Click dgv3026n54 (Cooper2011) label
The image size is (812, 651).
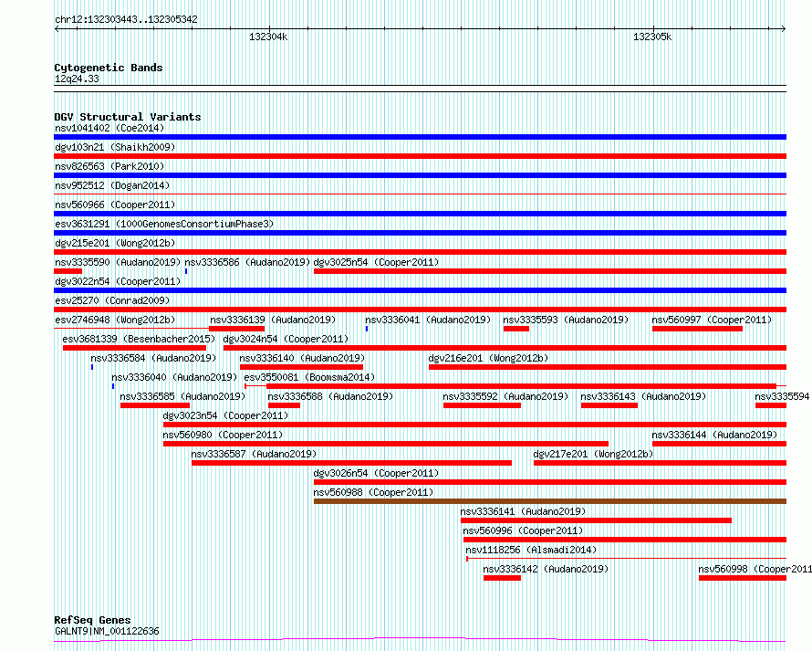[x=376, y=473]
